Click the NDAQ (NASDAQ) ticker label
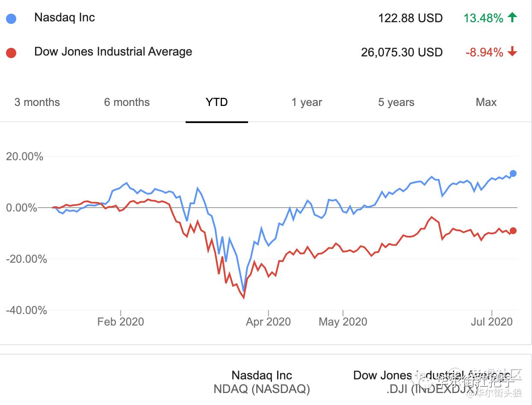 (x=262, y=389)
